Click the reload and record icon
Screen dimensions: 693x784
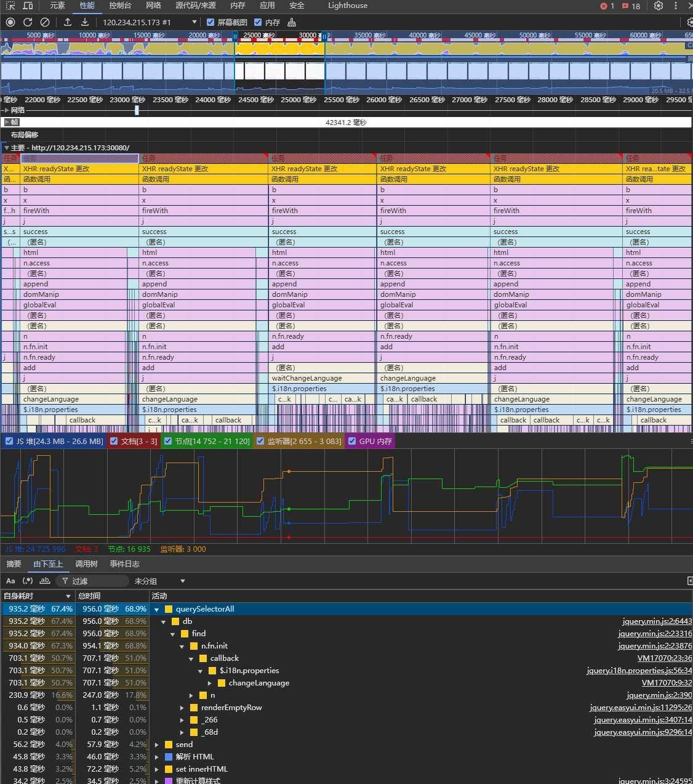[28, 22]
